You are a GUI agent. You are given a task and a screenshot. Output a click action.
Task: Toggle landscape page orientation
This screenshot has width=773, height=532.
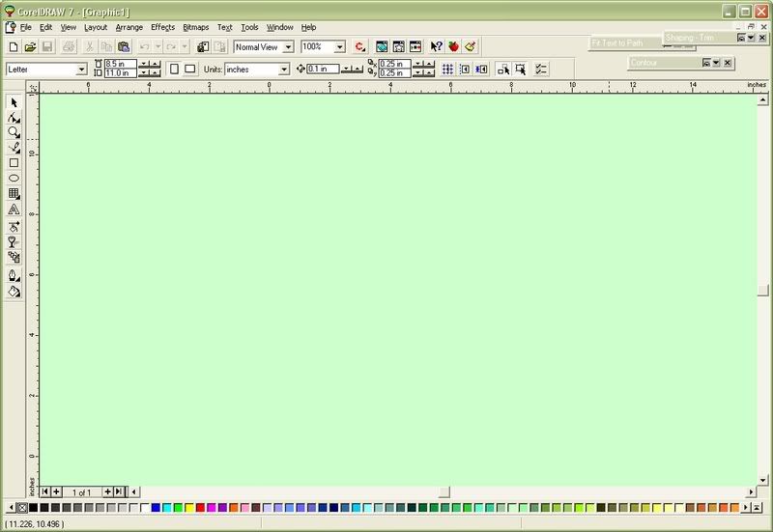pos(190,70)
